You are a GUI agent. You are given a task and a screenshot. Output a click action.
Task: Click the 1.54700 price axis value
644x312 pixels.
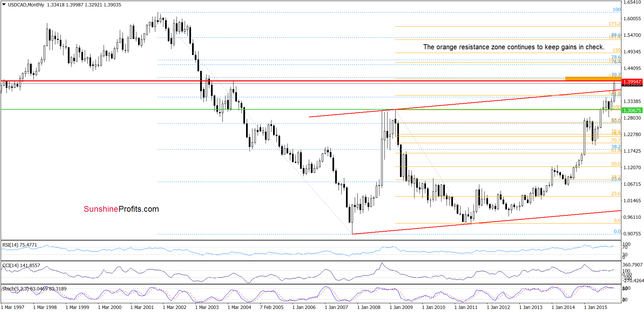pos(632,35)
